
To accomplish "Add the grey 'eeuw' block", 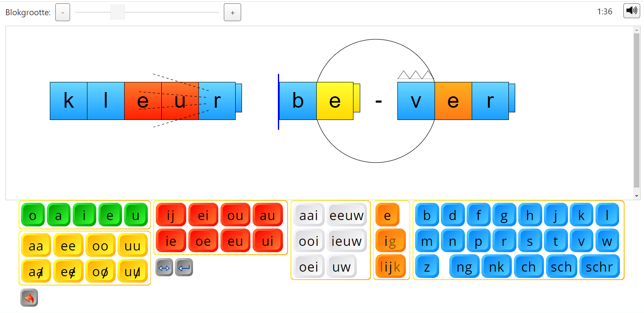I will pyautogui.click(x=346, y=215).
